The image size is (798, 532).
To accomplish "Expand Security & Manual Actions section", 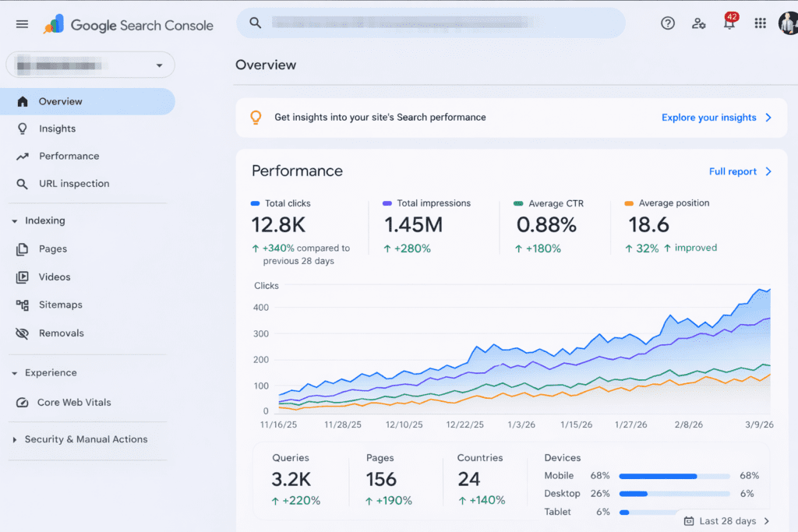I will coord(15,439).
